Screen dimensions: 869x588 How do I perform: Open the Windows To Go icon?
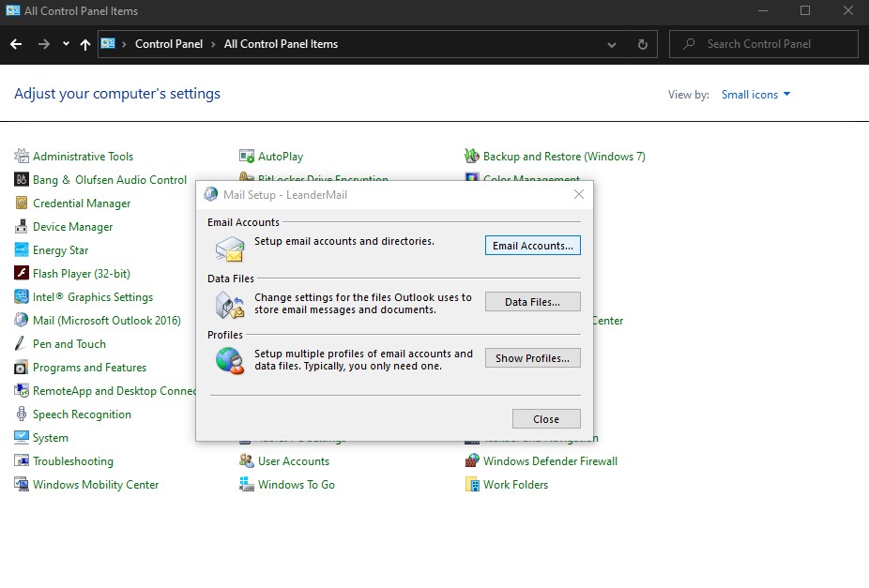point(247,484)
